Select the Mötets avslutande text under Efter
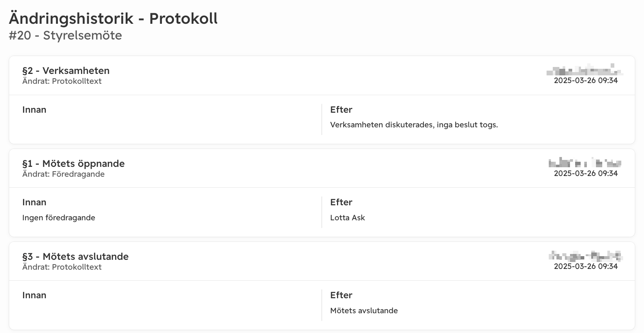The image size is (644, 333). click(x=364, y=311)
